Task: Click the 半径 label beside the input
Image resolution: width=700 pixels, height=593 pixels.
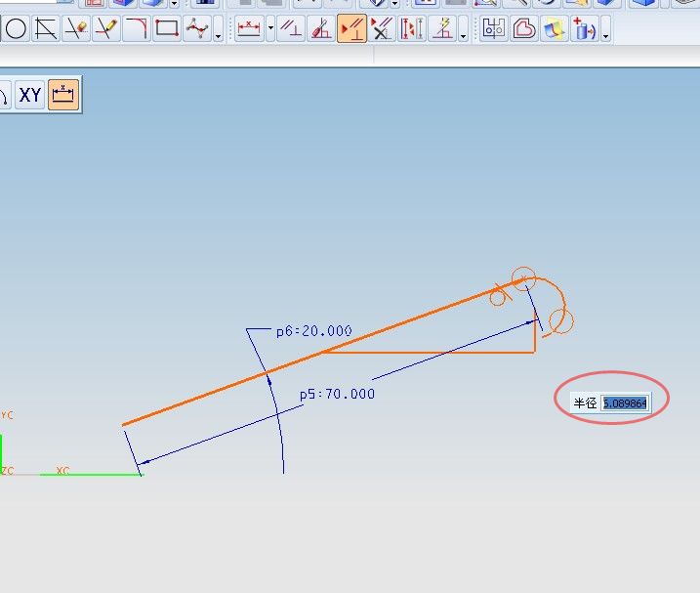Action: [x=585, y=403]
